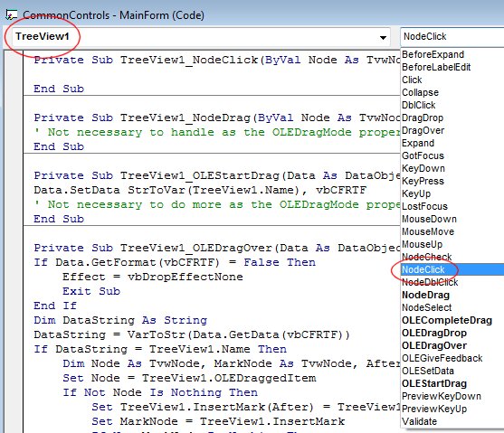The height and width of the screenshot is (433, 504).
Task: Click the code editor left margin indicator bar
Action: point(14,241)
